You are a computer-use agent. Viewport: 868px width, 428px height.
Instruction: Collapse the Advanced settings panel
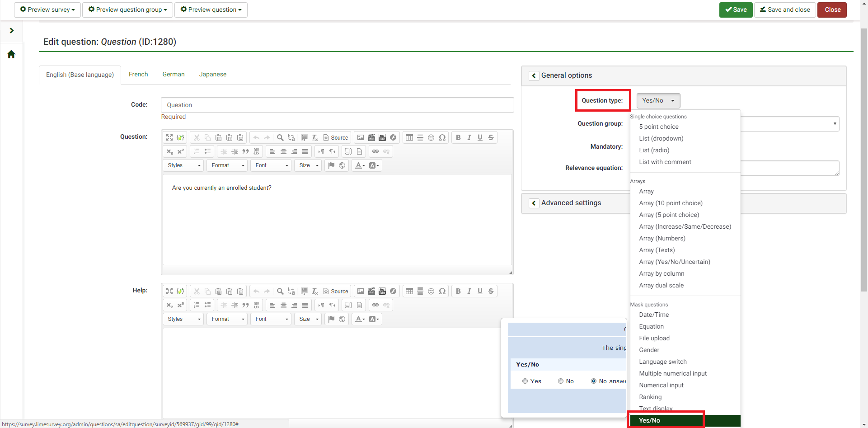tap(534, 203)
